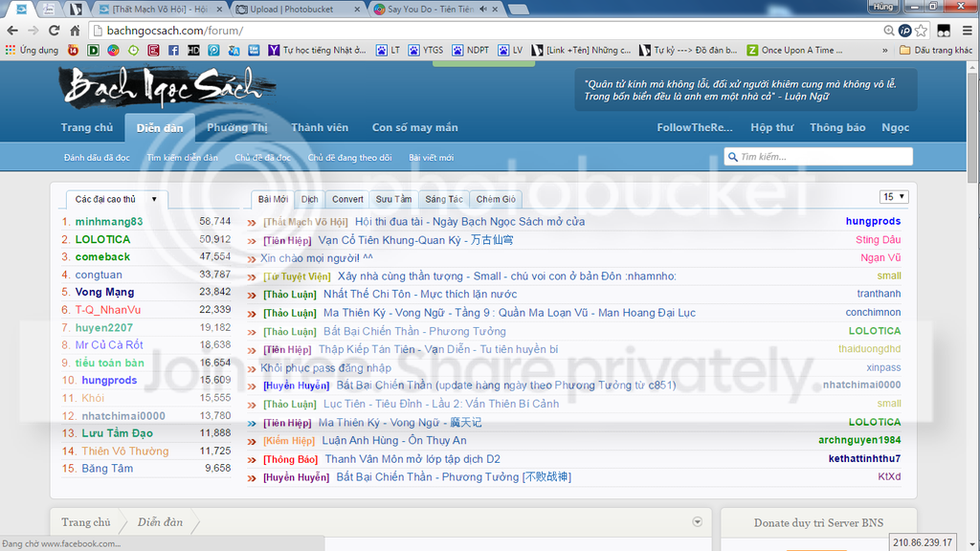Focus the 'Tìm kiếm...' search field
980x551 pixels.
click(x=823, y=157)
